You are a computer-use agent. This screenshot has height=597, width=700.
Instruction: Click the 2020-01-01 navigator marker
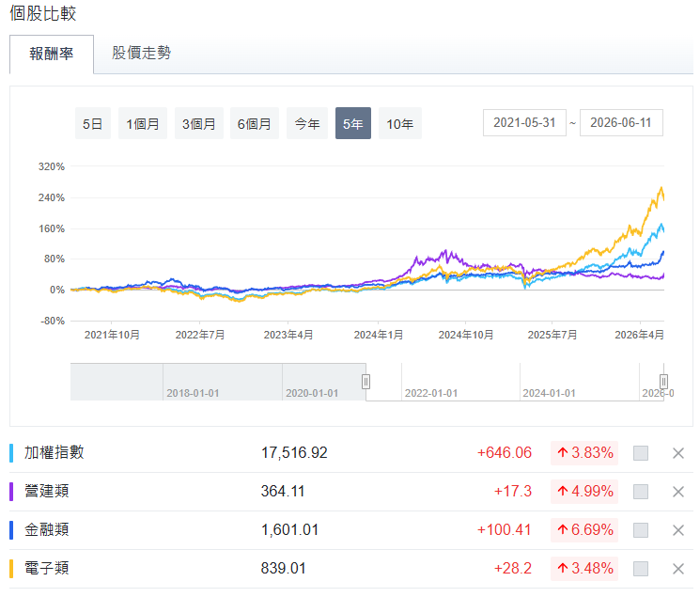click(x=312, y=393)
